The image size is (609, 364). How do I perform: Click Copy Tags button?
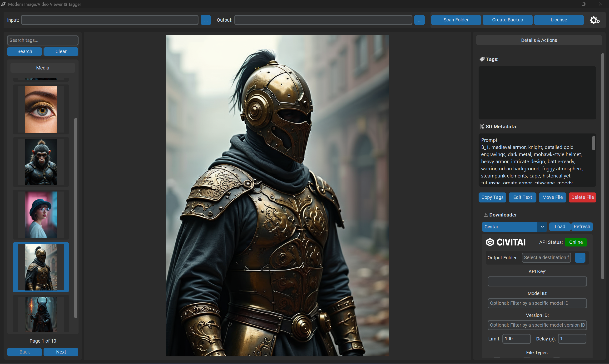tap(492, 197)
